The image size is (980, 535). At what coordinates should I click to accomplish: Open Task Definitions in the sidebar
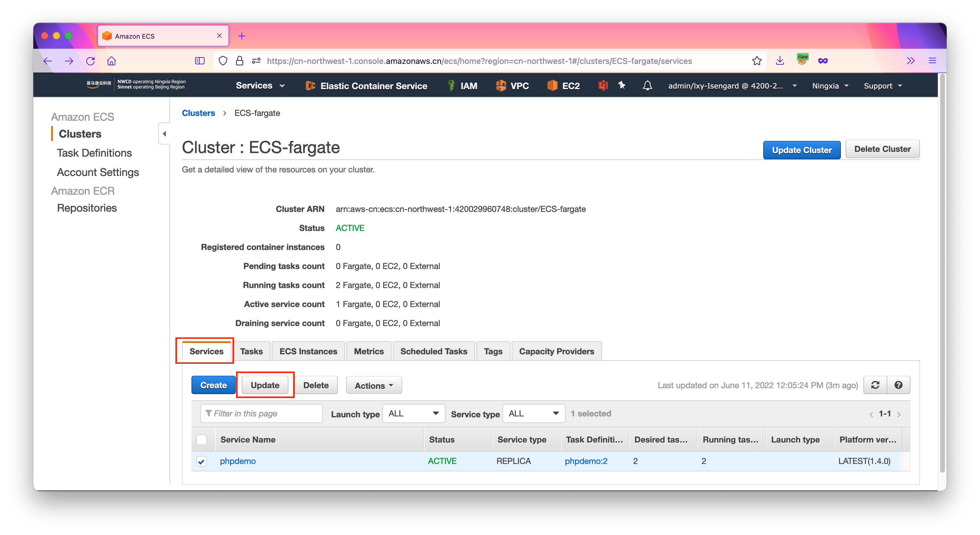click(94, 153)
